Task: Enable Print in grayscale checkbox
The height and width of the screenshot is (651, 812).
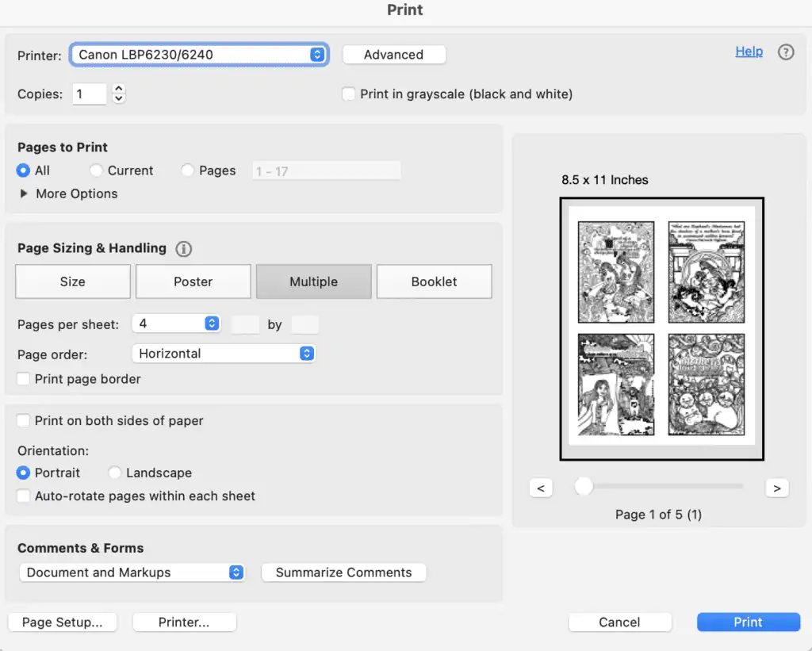Action: [348, 94]
